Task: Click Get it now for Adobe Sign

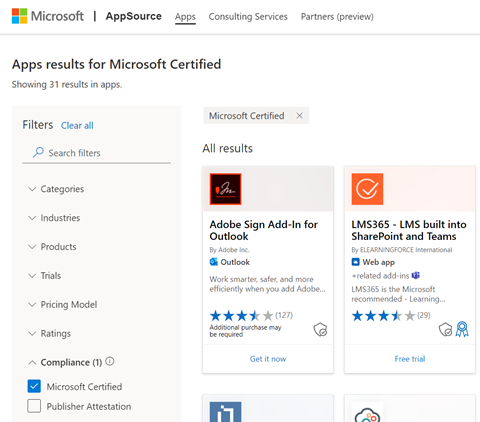Action: point(268,359)
